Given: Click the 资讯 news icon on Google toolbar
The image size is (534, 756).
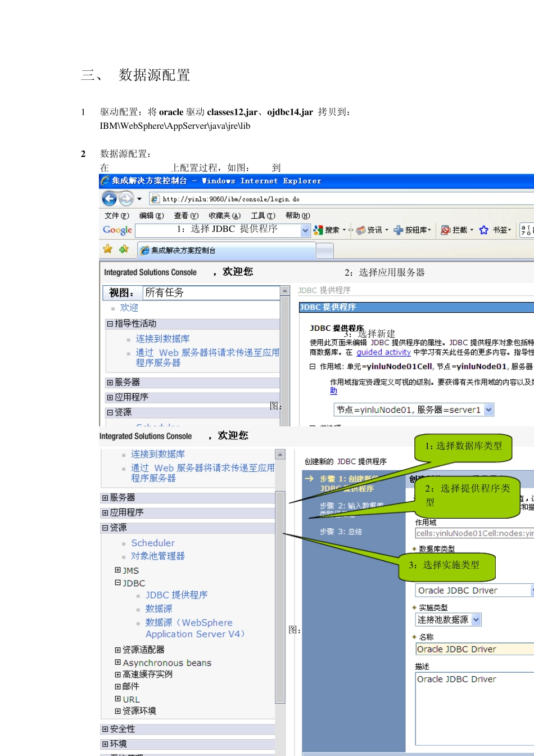Looking at the screenshot, I should [x=361, y=230].
